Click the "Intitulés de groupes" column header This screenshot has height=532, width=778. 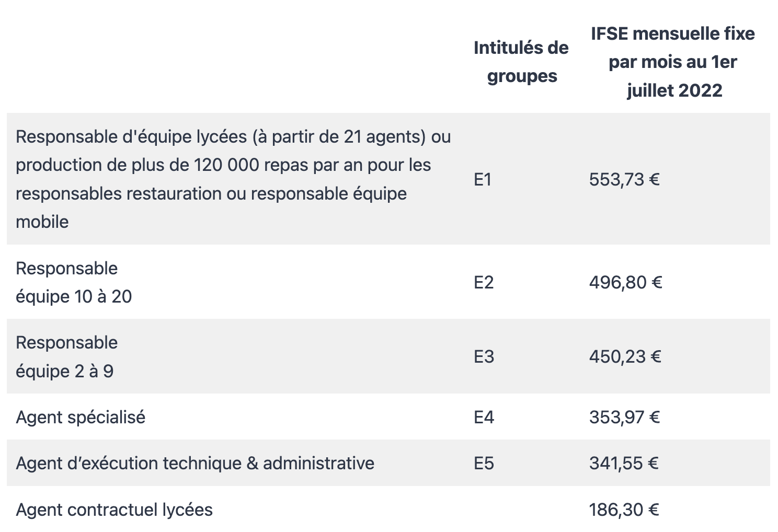(x=521, y=62)
